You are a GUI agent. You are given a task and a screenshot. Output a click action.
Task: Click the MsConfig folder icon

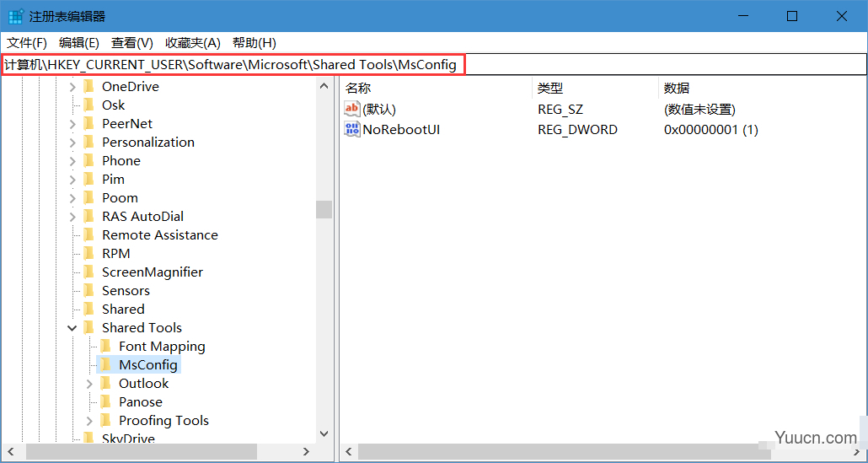pyautogui.click(x=105, y=364)
